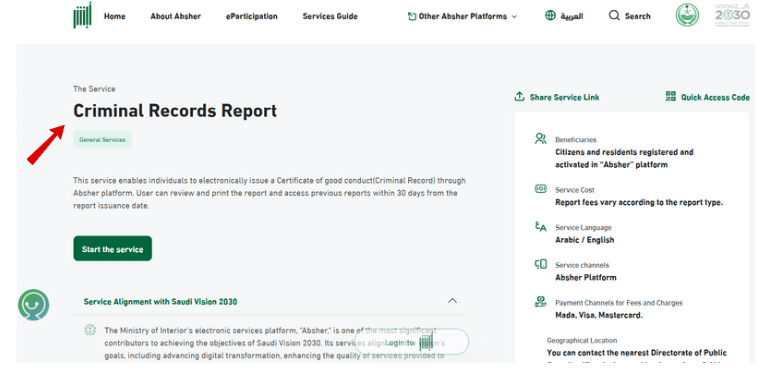Click the service description paragraph

tap(269, 193)
